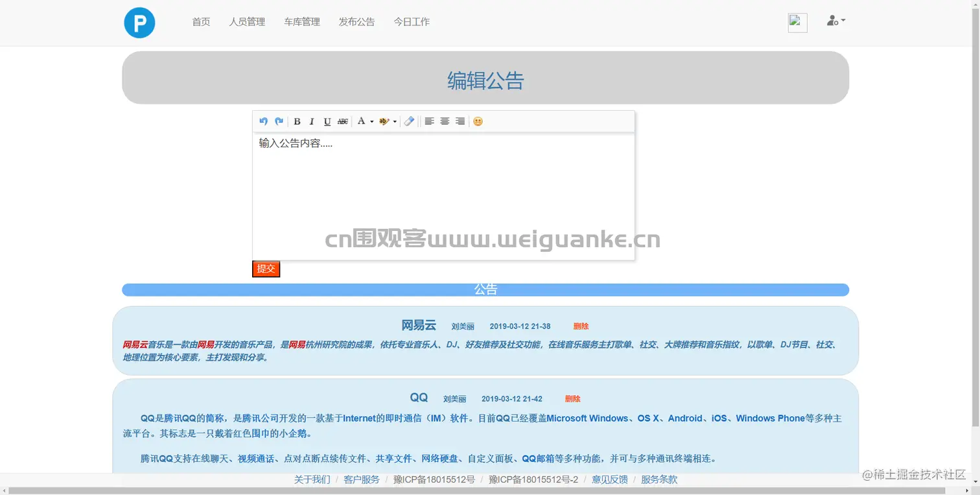Undo the last edit in editor
Viewport: 980px width, 495px height.
point(263,121)
